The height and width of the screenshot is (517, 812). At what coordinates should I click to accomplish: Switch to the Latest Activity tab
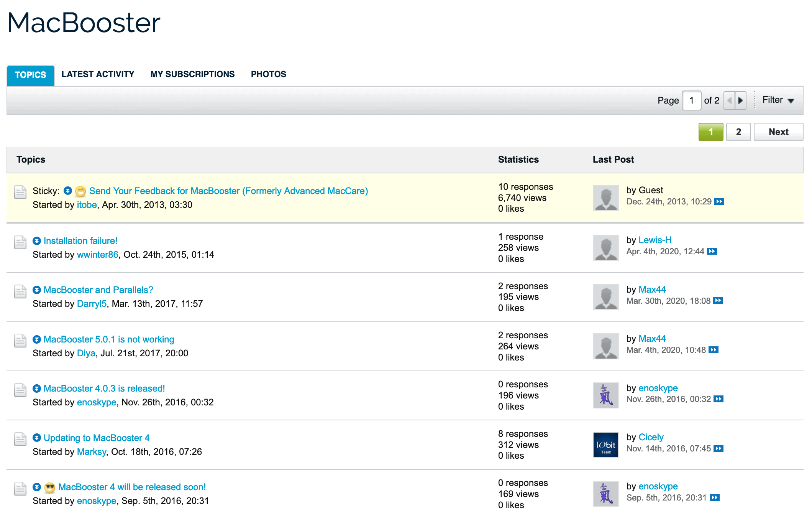(98, 74)
